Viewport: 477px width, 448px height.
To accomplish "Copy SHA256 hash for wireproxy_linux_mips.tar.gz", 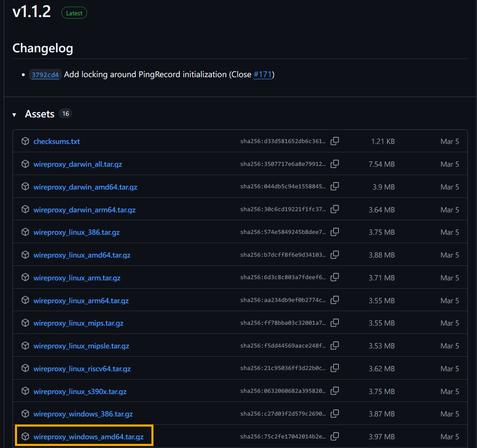I will [x=334, y=323].
